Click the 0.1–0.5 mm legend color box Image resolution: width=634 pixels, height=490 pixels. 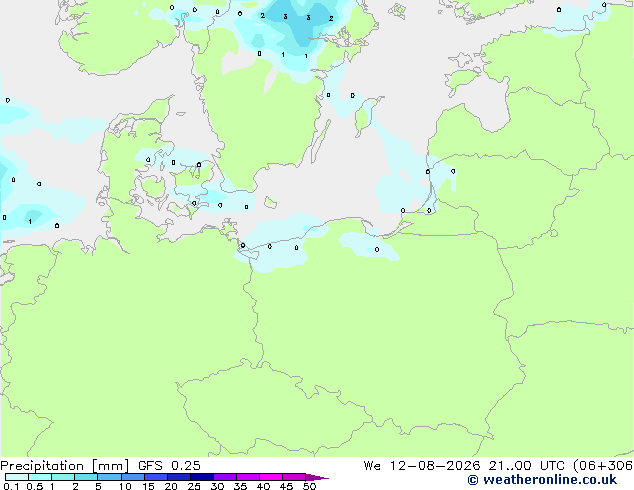pos(17,477)
